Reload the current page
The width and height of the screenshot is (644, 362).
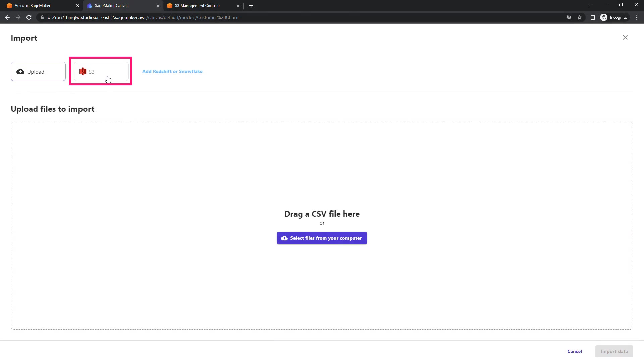(29, 17)
